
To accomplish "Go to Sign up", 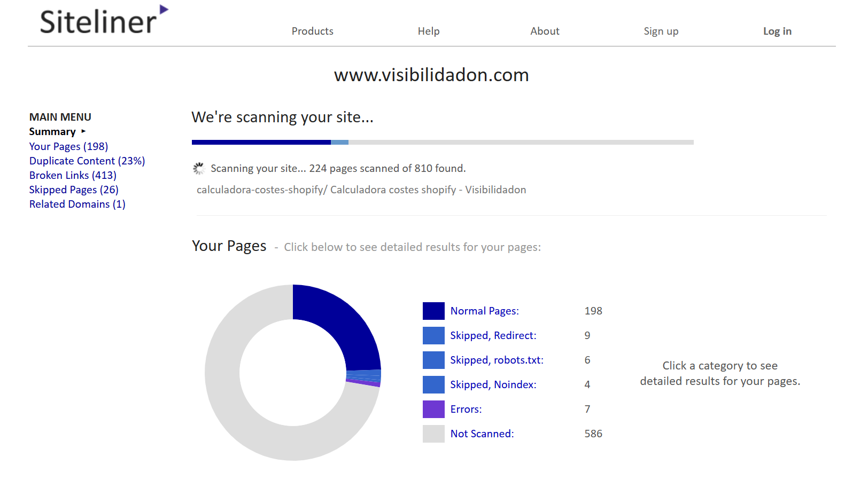I will coord(661,31).
